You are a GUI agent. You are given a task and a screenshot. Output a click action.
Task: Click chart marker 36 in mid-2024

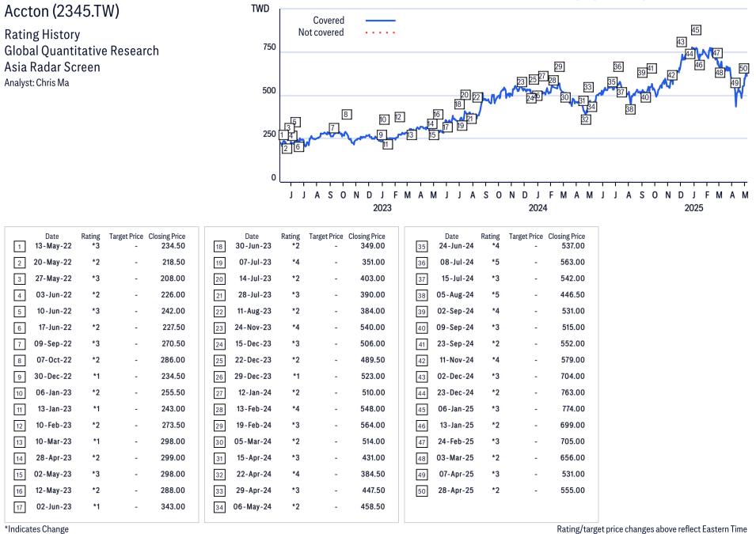(618, 66)
